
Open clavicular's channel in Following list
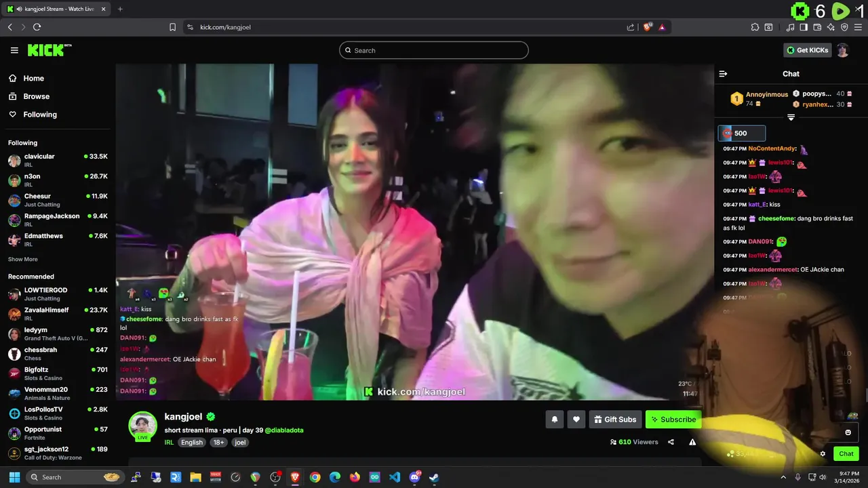tap(58, 160)
